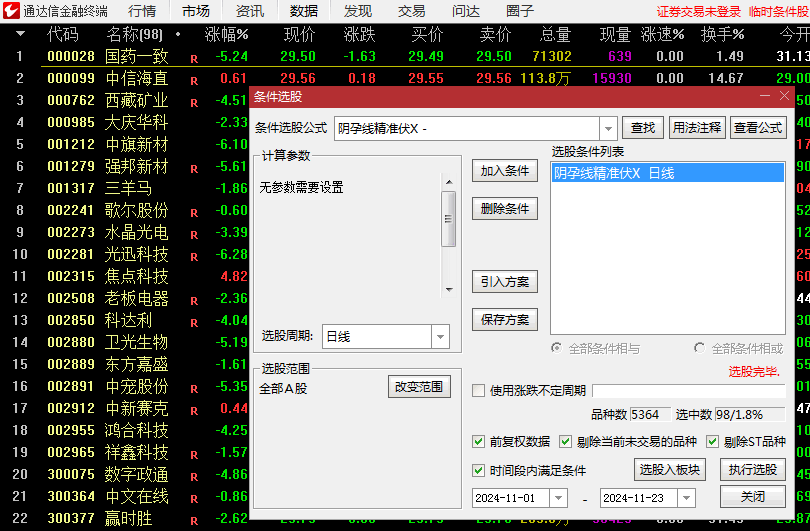Click the R marker beside 祥鑫科技
The height and width of the screenshot is (531, 810).
click(194, 455)
